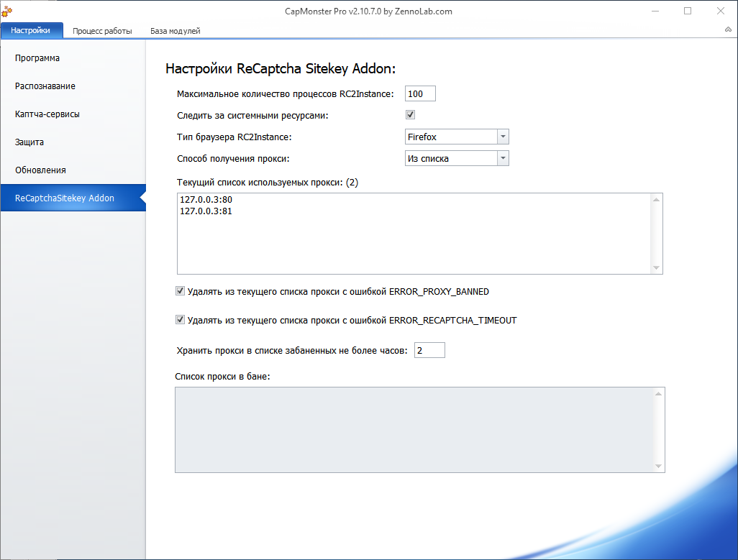Image resolution: width=738 pixels, height=560 pixels.
Task: Toggle the Следить за системными ресурсами checkbox
Action: [411, 115]
